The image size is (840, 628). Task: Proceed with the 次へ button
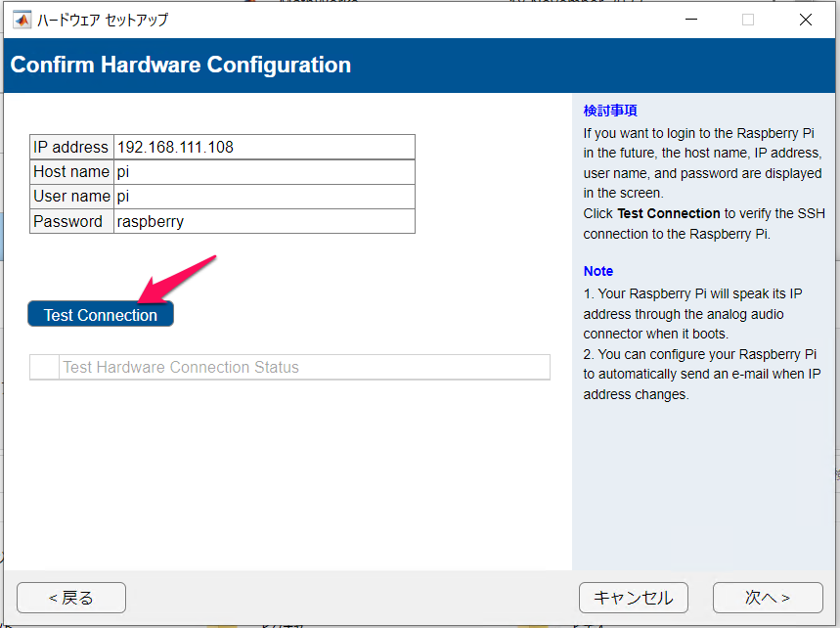point(767,597)
